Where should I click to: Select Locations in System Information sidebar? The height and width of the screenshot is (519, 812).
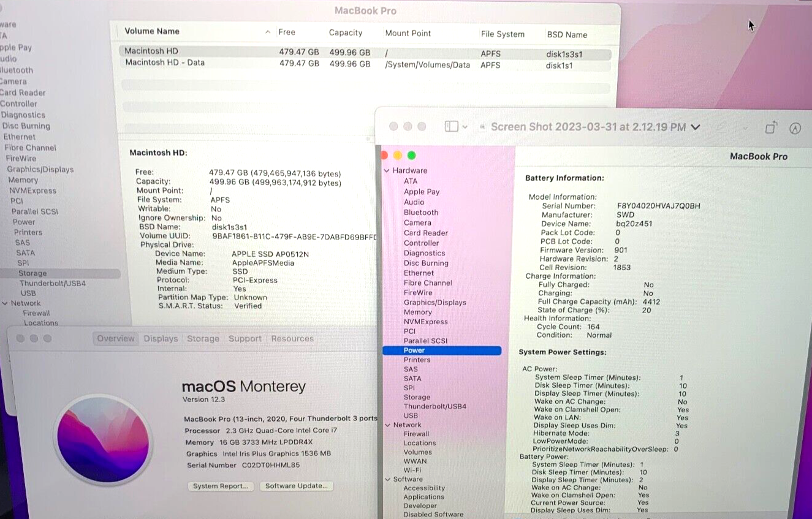41,323
